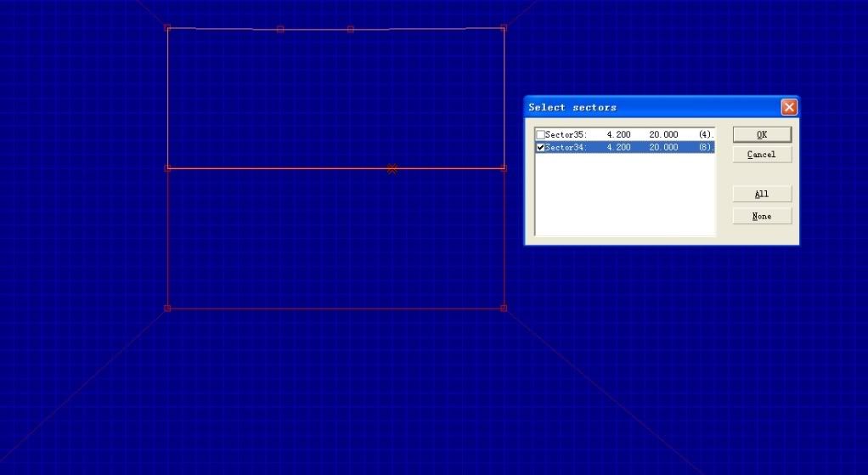Click the (8). value in the Sector34 row
Screen dimensions: 868x475
point(706,147)
